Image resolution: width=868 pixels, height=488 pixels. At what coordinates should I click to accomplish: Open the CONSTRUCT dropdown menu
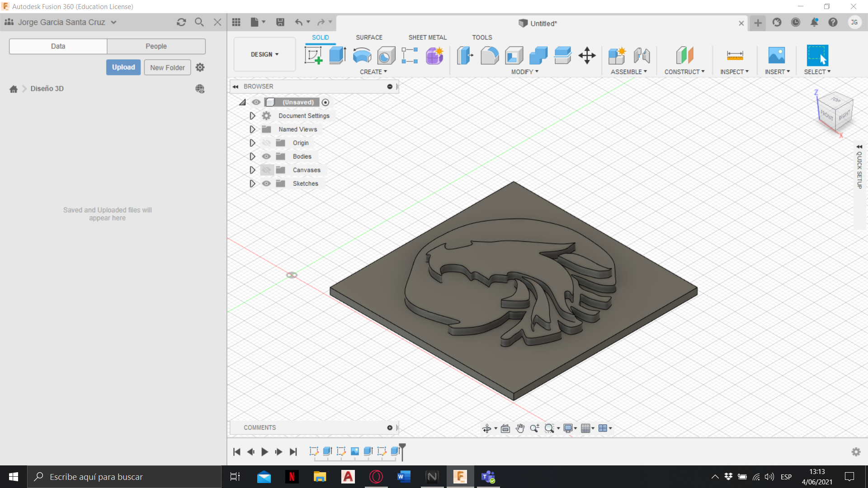(x=684, y=72)
